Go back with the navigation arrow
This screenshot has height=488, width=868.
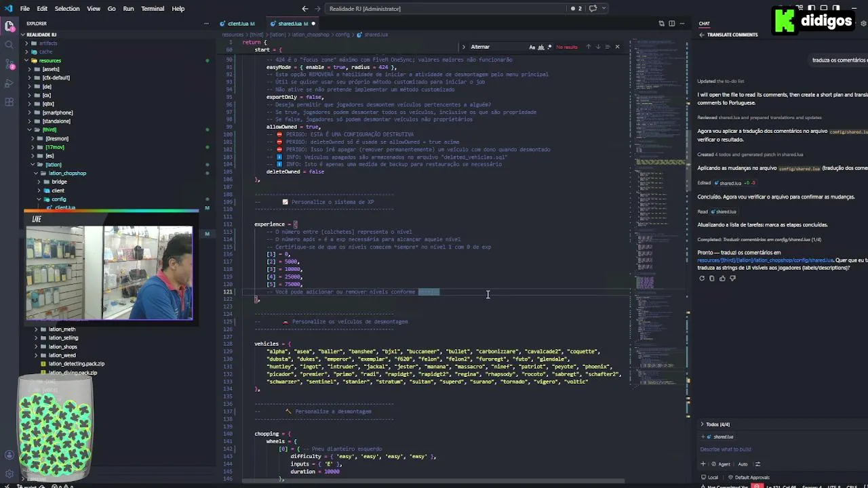(304, 9)
